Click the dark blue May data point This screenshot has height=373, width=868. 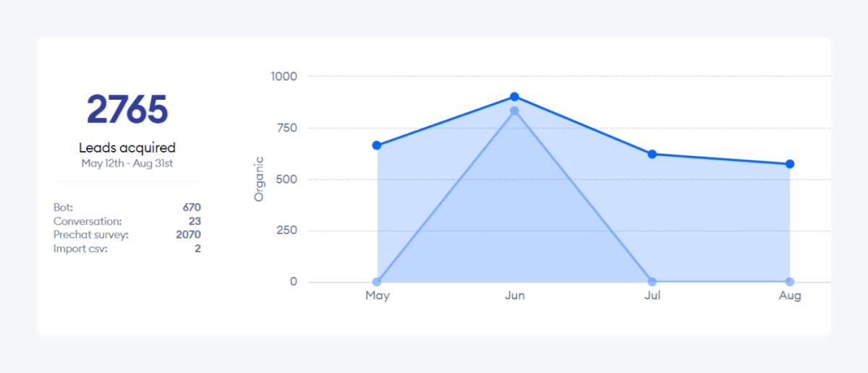377,145
